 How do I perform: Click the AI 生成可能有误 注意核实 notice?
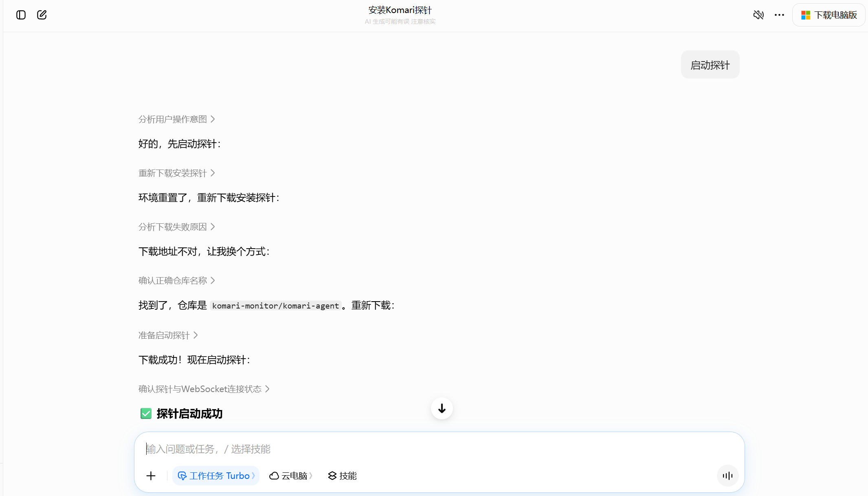[400, 22]
